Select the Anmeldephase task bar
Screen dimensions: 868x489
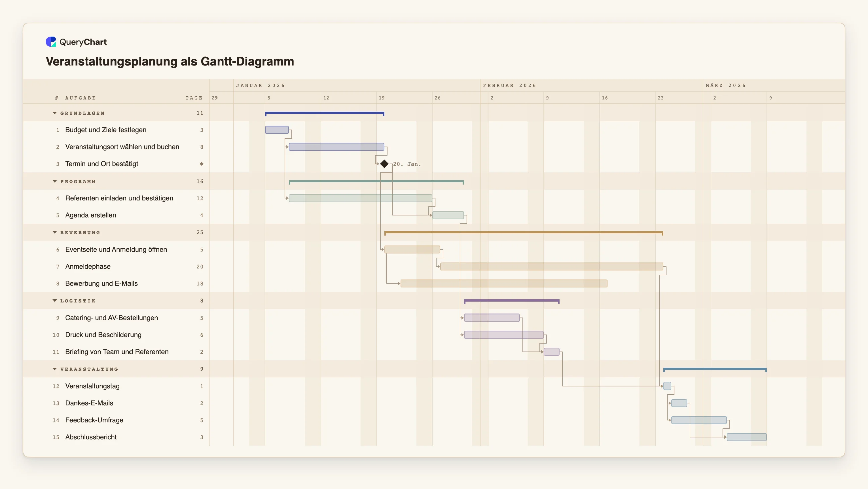tap(551, 266)
